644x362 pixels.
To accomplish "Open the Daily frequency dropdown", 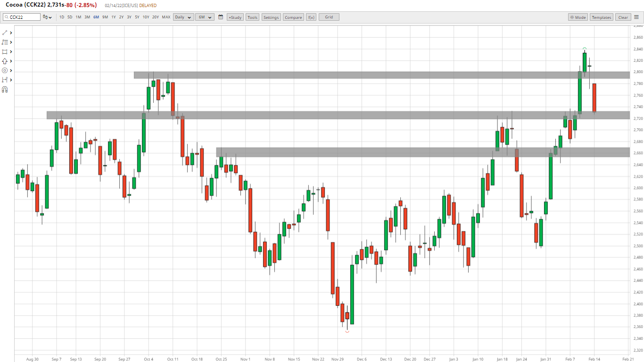I will (183, 17).
